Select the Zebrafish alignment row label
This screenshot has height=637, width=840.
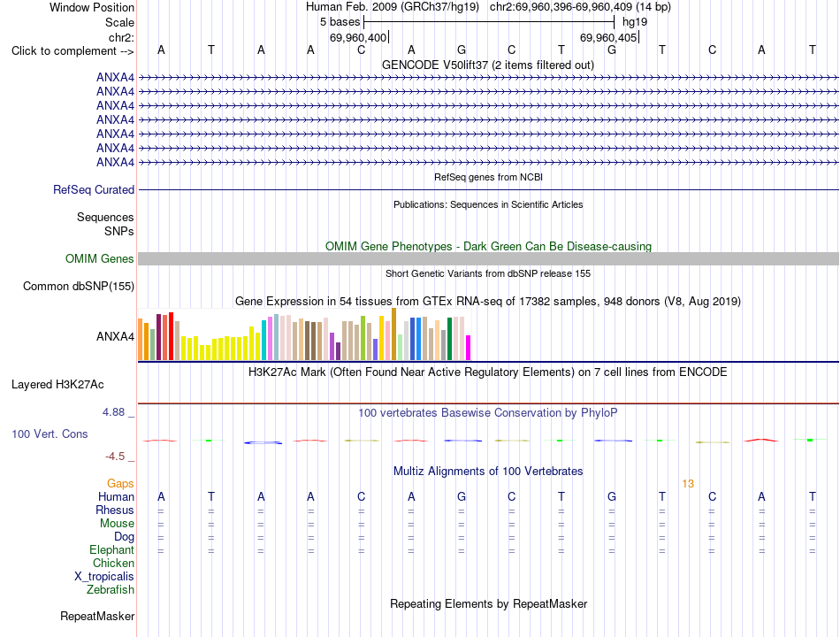point(111,590)
